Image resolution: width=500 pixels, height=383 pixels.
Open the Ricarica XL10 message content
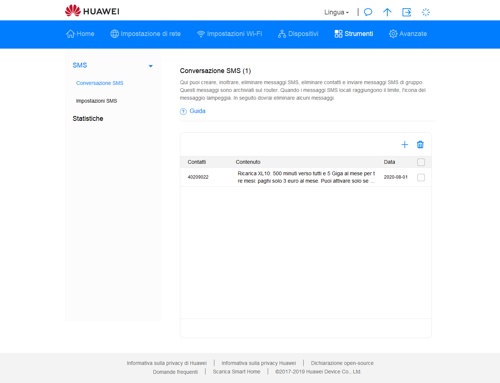(x=306, y=177)
